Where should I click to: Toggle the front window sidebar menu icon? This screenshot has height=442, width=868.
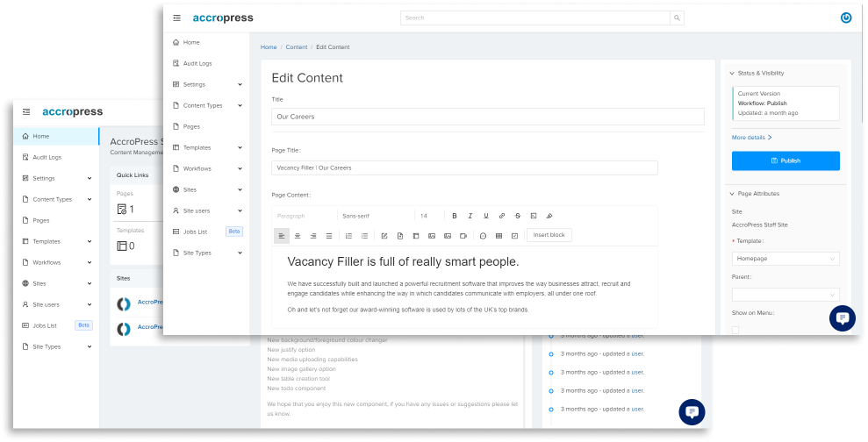(176, 18)
